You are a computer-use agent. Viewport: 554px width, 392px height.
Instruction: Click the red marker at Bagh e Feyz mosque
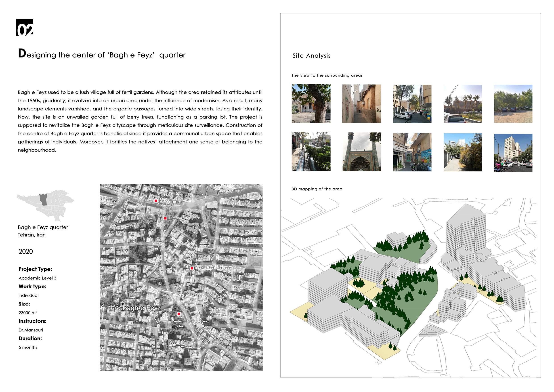(192, 268)
